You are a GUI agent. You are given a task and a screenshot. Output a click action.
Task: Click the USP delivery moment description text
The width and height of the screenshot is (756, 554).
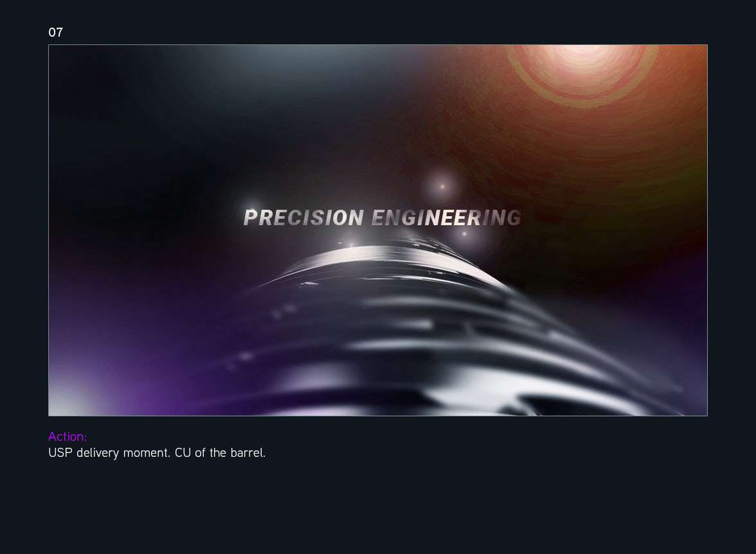157,453
